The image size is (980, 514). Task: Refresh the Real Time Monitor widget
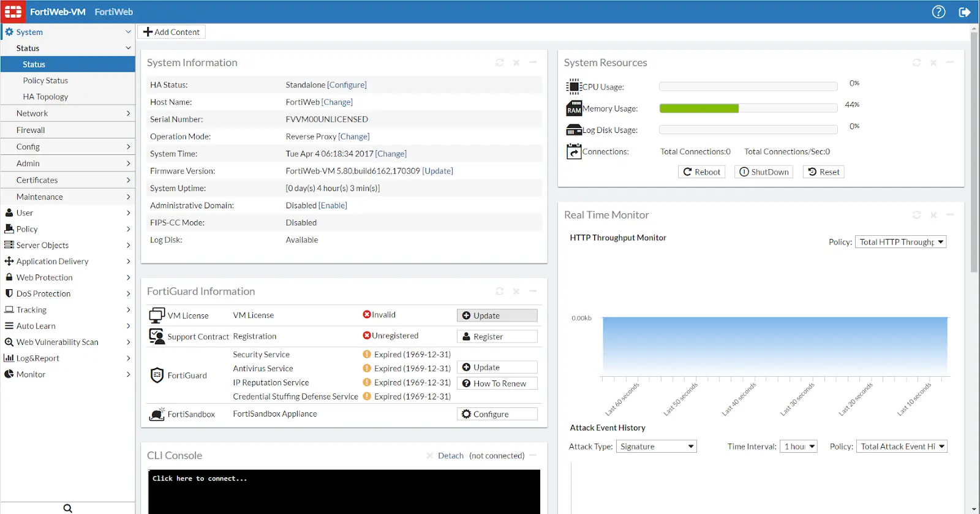coord(917,215)
